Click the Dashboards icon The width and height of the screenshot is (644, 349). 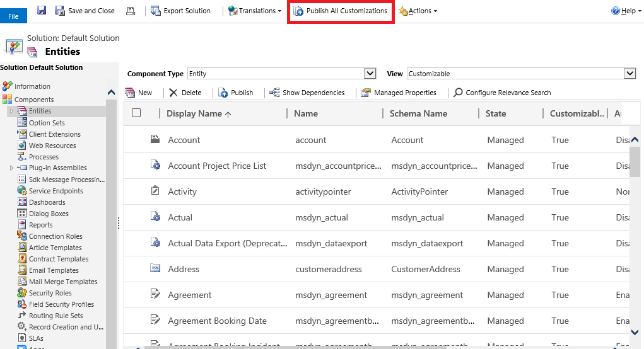(x=22, y=202)
